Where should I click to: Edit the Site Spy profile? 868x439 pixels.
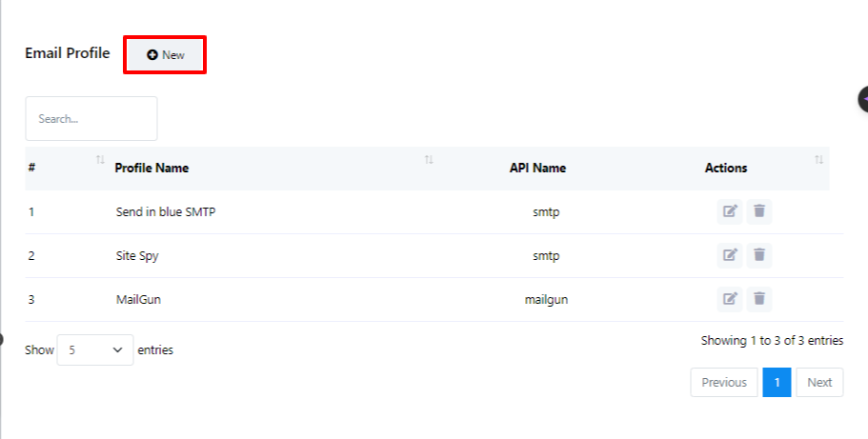point(730,255)
